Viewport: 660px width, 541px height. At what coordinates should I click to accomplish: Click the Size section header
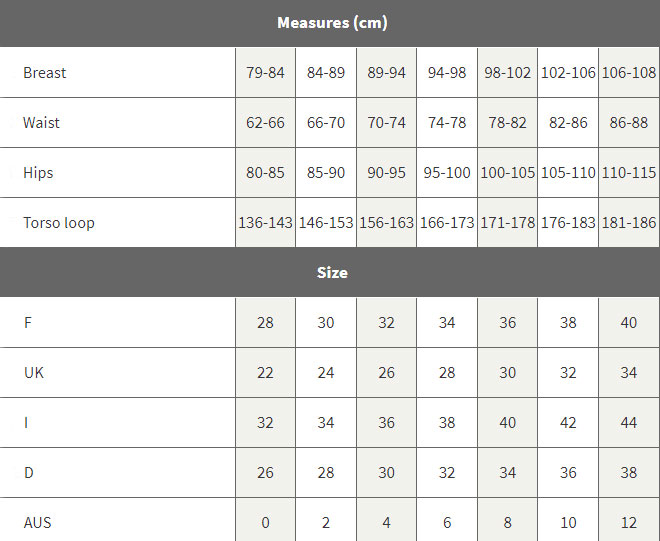click(332, 272)
